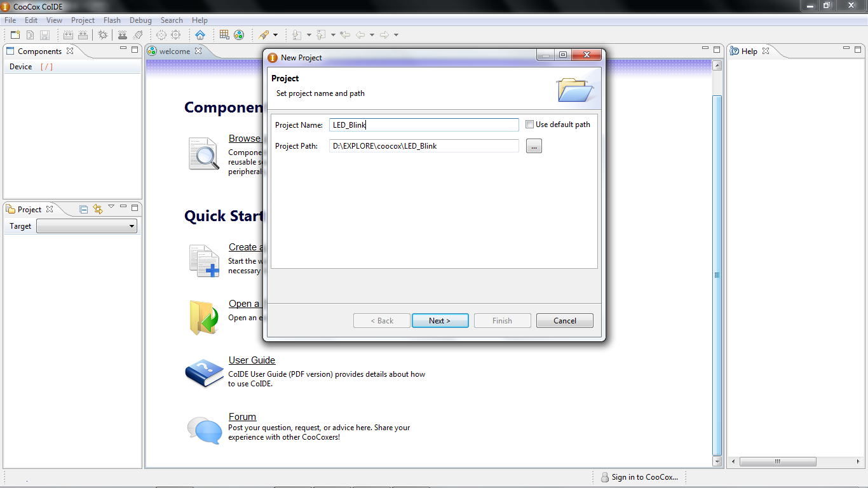Open the Target dropdown in Project panel

[x=86, y=226]
